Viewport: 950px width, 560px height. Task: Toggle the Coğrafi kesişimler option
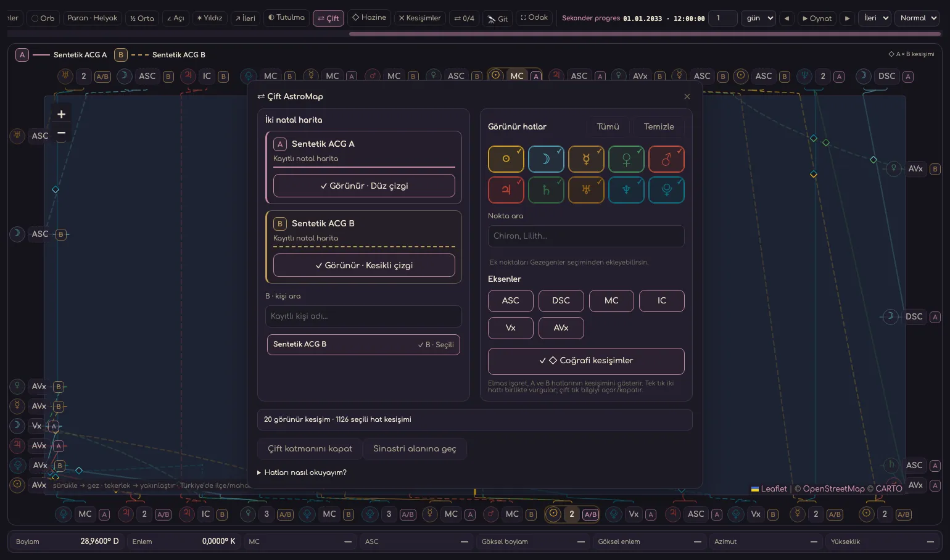click(586, 361)
